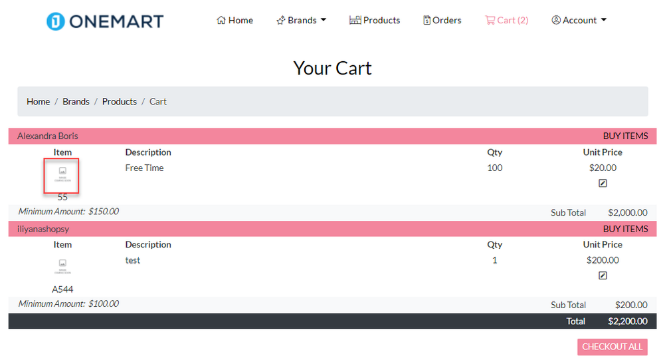The height and width of the screenshot is (364, 669).
Task: Select the 'test' item description
Action: click(132, 260)
